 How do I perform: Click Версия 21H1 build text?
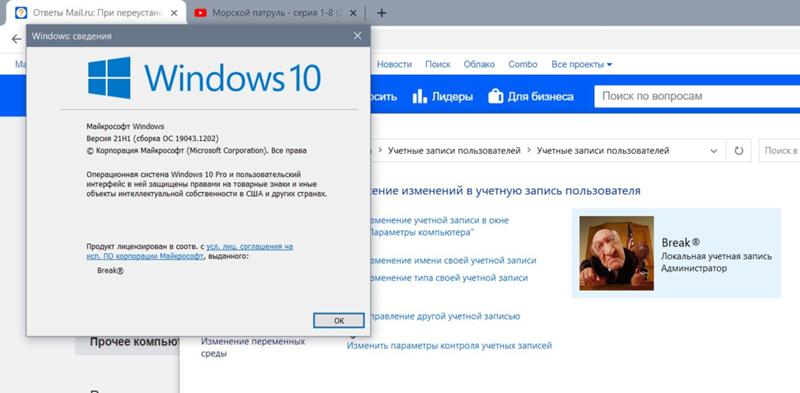point(153,138)
